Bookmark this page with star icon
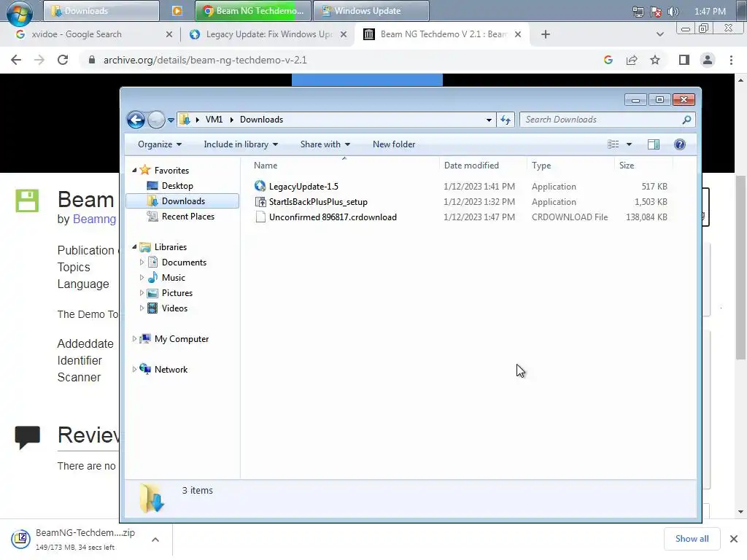Viewport: 747px width, 560px height. click(x=655, y=60)
